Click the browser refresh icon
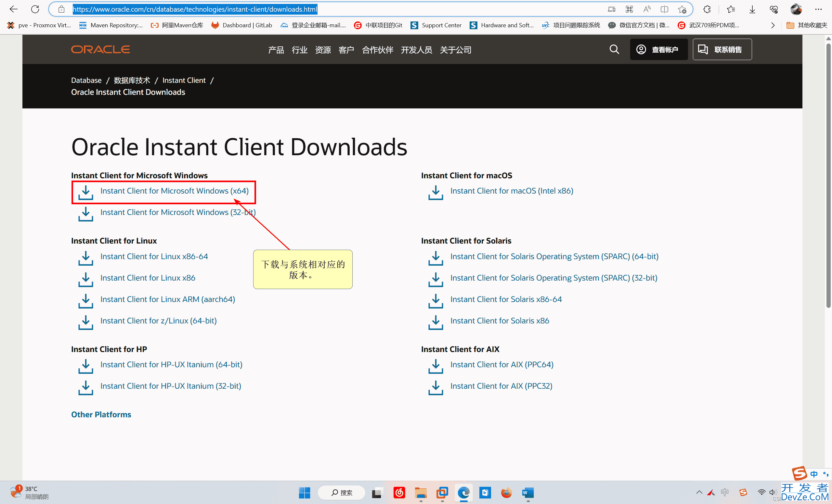The image size is (832, 504). point(35,9)
